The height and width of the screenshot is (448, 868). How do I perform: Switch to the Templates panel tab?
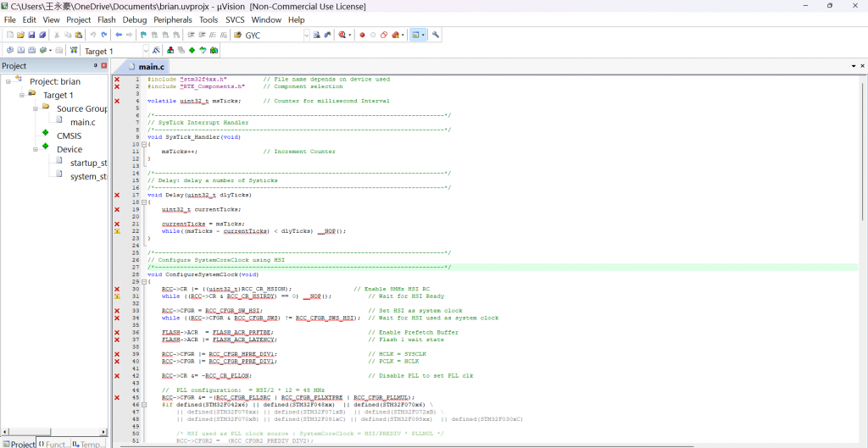[88, 444]
